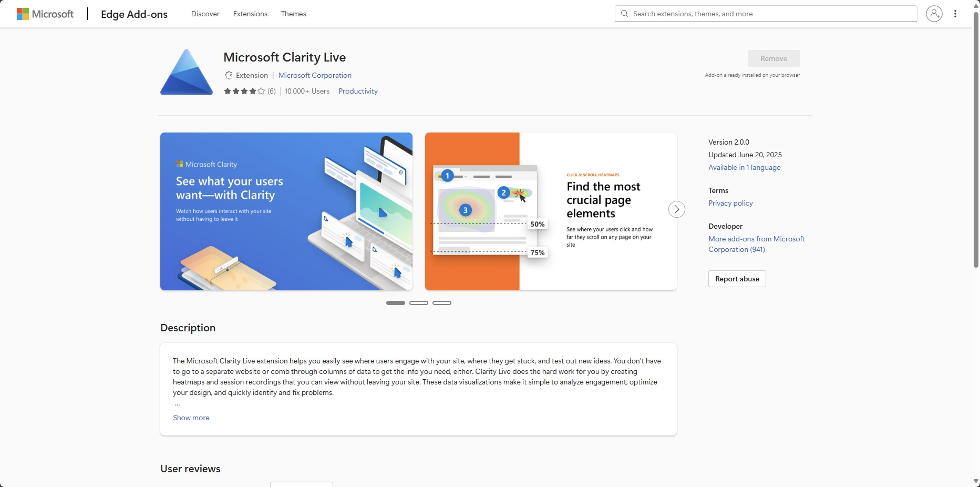Select the third carousel indicator dot
The width and height of the screenshot is (980, 487).
coord(441,303)
